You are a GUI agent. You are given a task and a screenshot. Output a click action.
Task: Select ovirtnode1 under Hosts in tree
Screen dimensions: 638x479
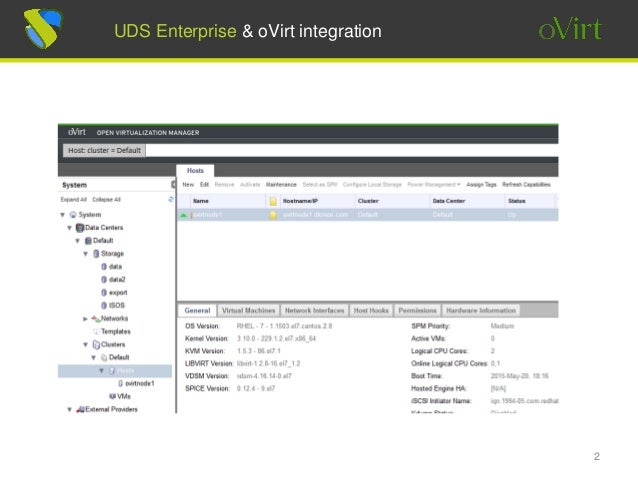[x=140, y=383]
